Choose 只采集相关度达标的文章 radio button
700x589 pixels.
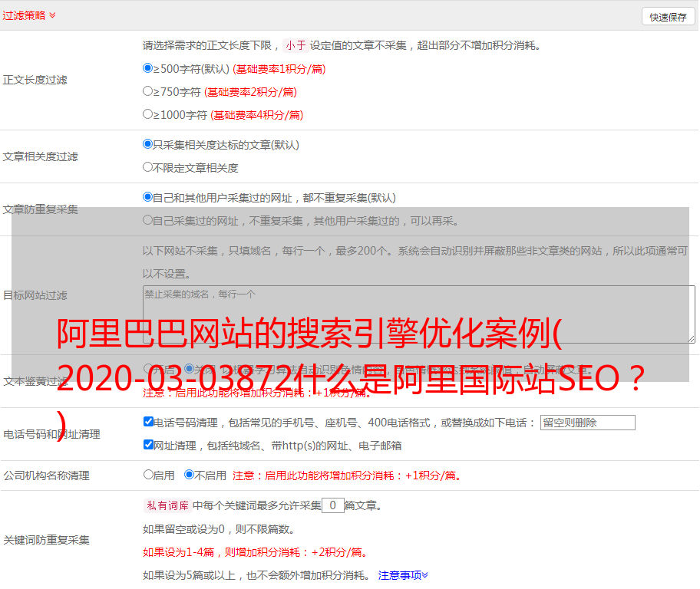147,143
